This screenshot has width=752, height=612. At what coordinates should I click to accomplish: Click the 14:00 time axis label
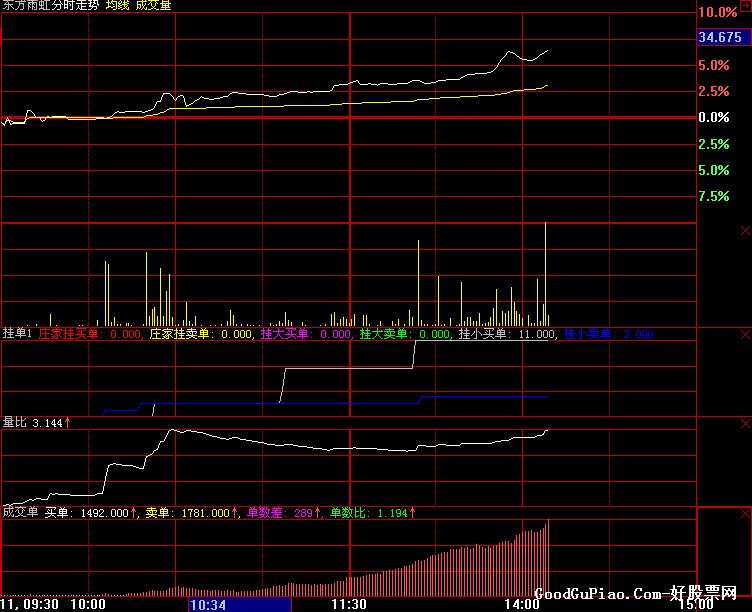(x=522, y=604)
